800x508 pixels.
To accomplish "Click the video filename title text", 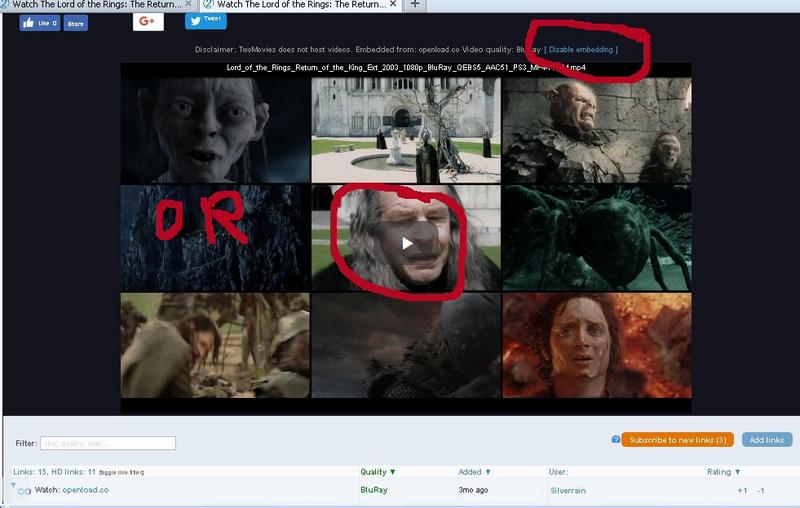I will tap(406, 67).
